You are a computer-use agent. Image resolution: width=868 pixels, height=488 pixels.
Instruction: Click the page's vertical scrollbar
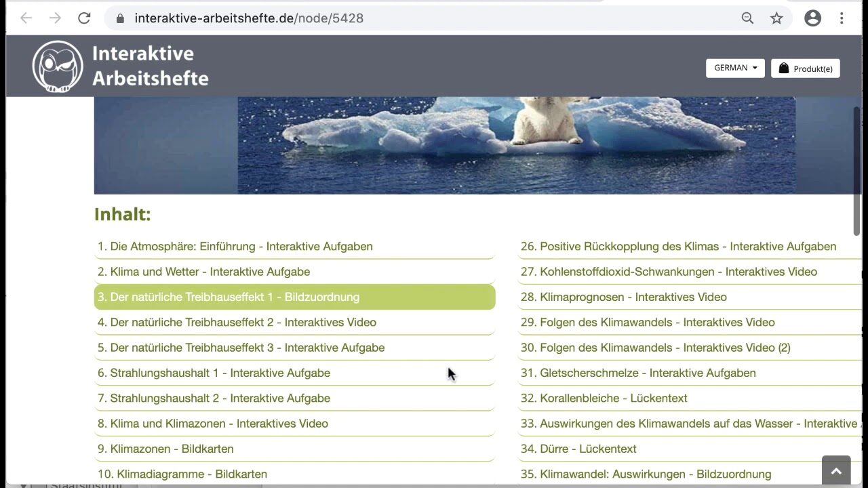856,171
